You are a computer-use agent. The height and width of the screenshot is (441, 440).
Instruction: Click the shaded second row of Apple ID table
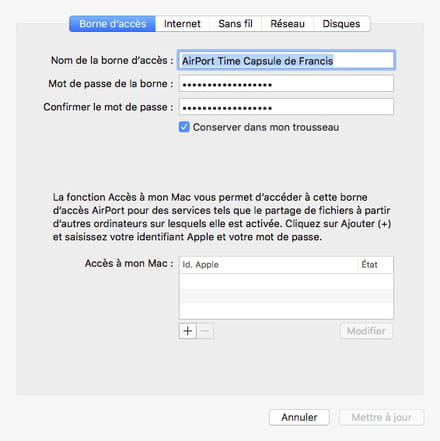coord(286,296)
